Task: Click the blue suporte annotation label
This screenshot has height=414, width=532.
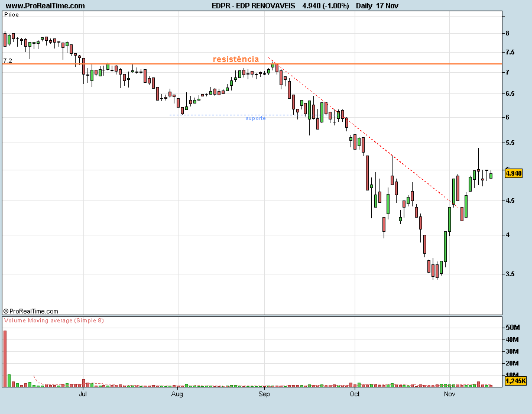Action: pos(255,118)
